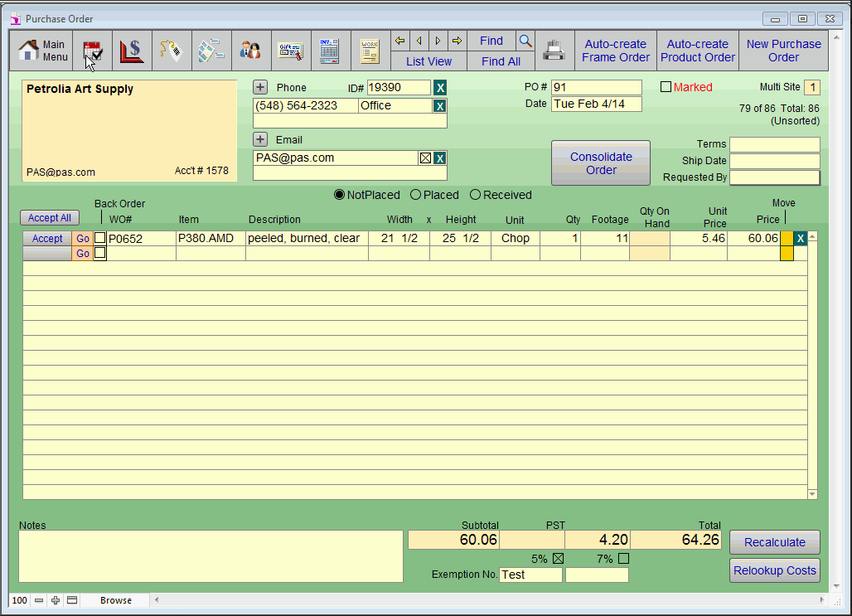This screenshot has height=616, width=852.
Task: Open the calendar scheduling tool
Action: pos(92,50)
